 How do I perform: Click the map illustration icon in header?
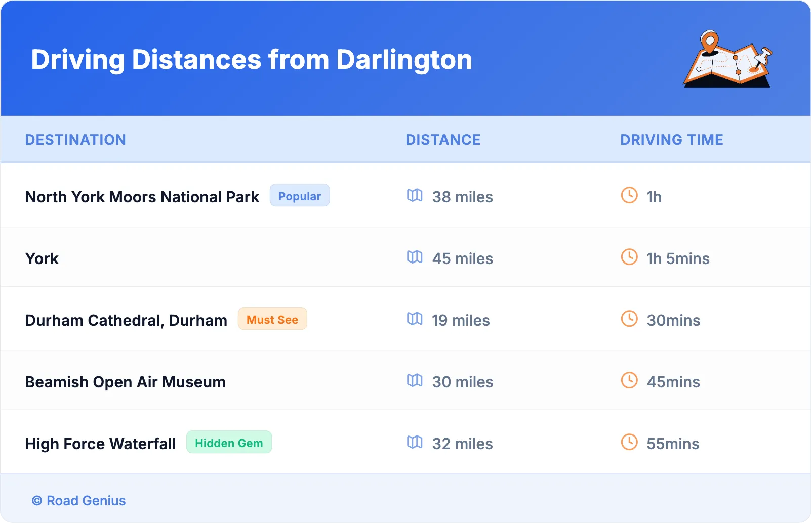click(728, 59)
